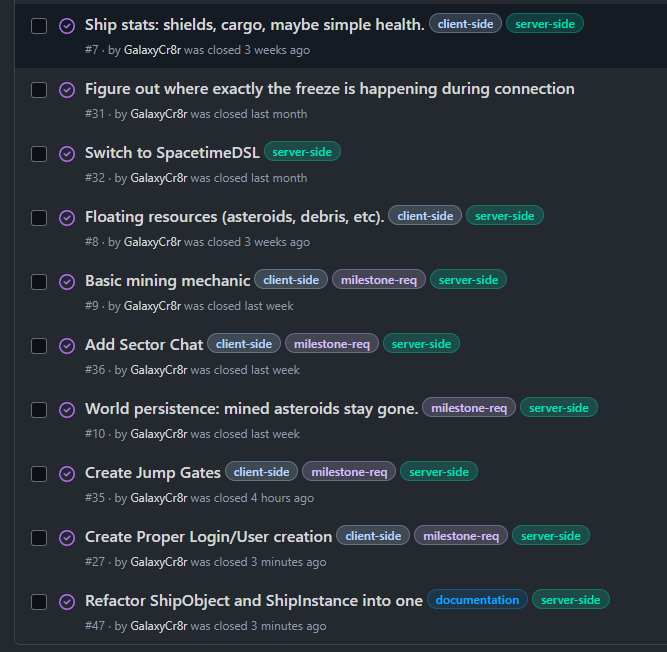The width and height of the screenshot is (667, 652).
Task: Click closed status icon for Basic mining mechanic
Action: point(67,282)
